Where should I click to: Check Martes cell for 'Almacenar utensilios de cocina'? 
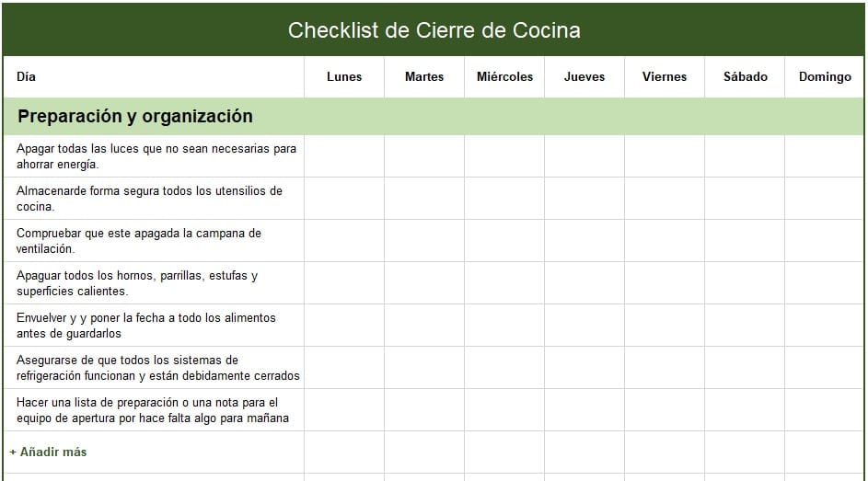[424, 199]
